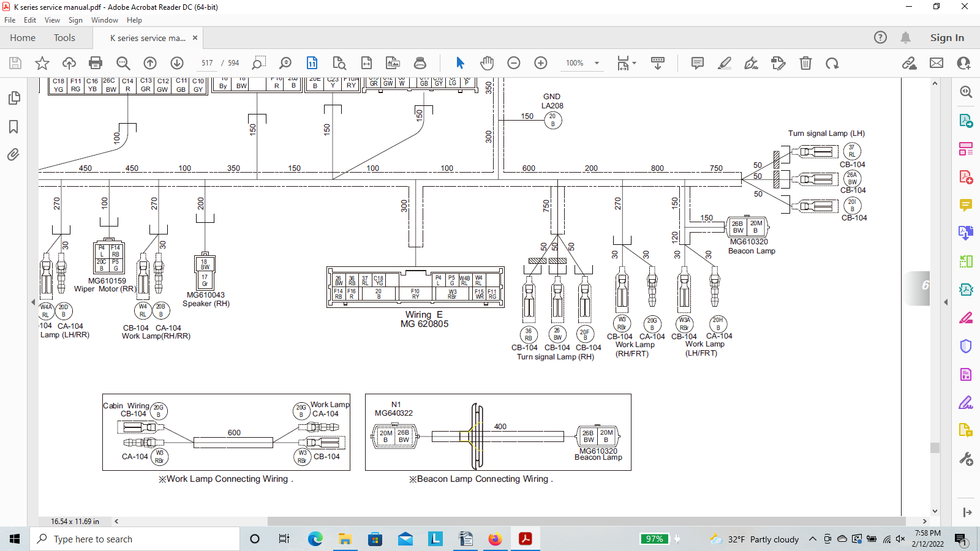The width and height of the screenshot is (980, 551).
Task: Toggle the bookmarks side panel
Action: pyautogui.click(x=13, y=127)
